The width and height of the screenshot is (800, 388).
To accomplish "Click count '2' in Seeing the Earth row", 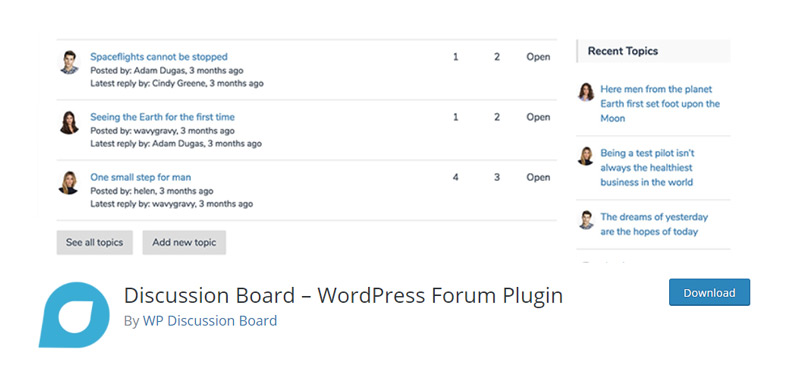I will pyautogui.click(x=496, y=117).
